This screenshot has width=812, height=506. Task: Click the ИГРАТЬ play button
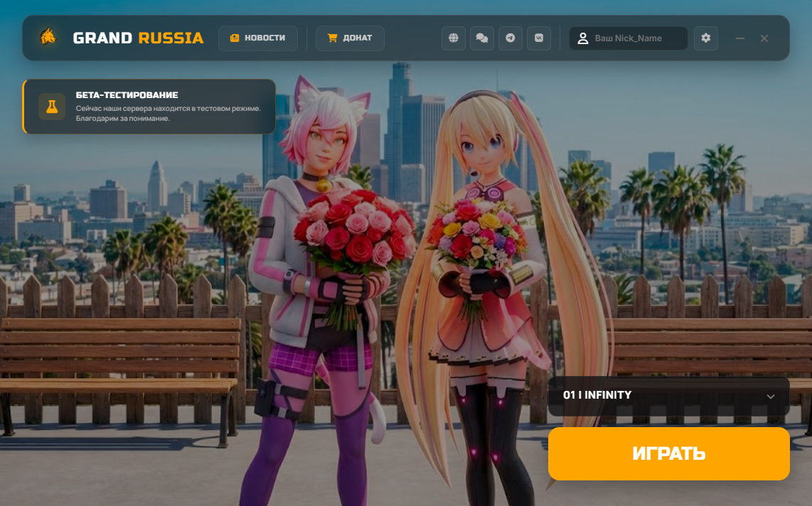[x=668, y=453]
